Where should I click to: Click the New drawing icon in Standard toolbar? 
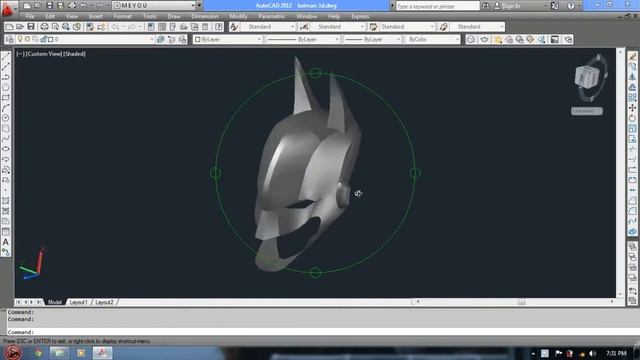tap(9, 27)
